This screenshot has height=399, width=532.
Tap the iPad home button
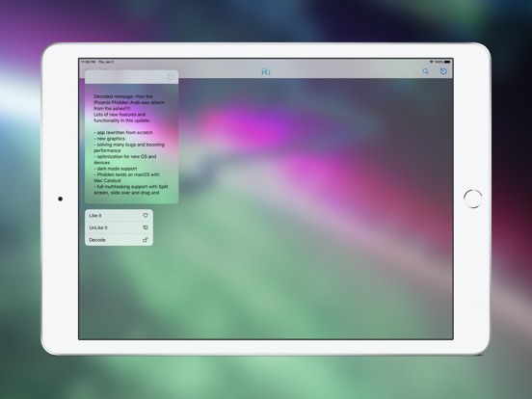pyautogui.click(x=472, y=199)
